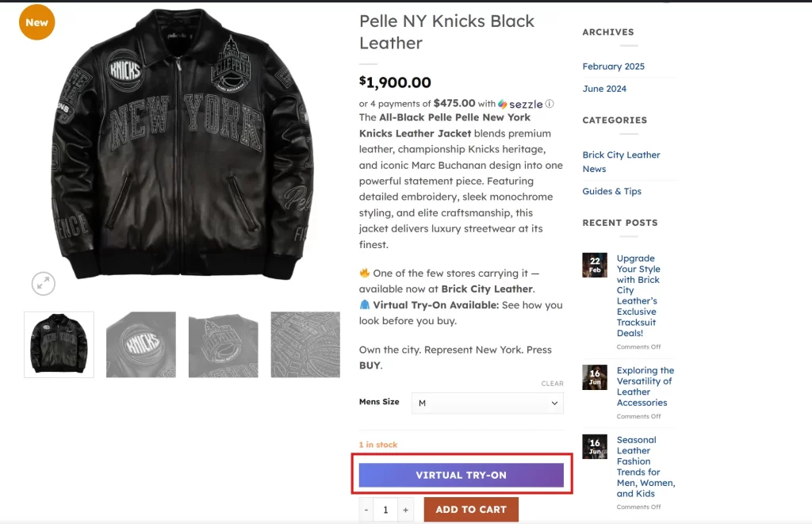Select the fourth embossed detail thumbnail
The width and height of the screenshot is (812, 524).
tap(305, 344)
